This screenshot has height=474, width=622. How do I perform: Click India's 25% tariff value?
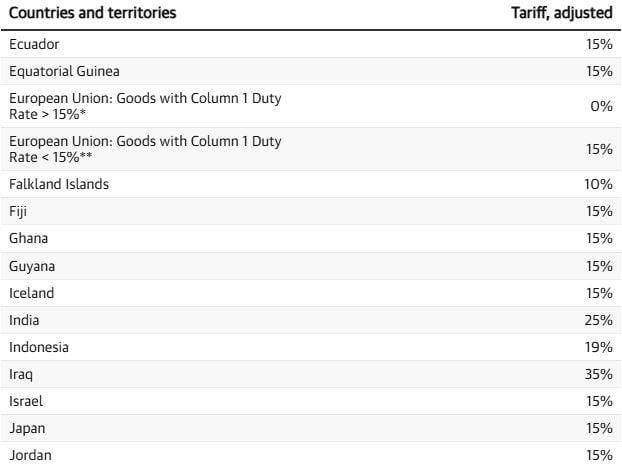click(599, 320)
